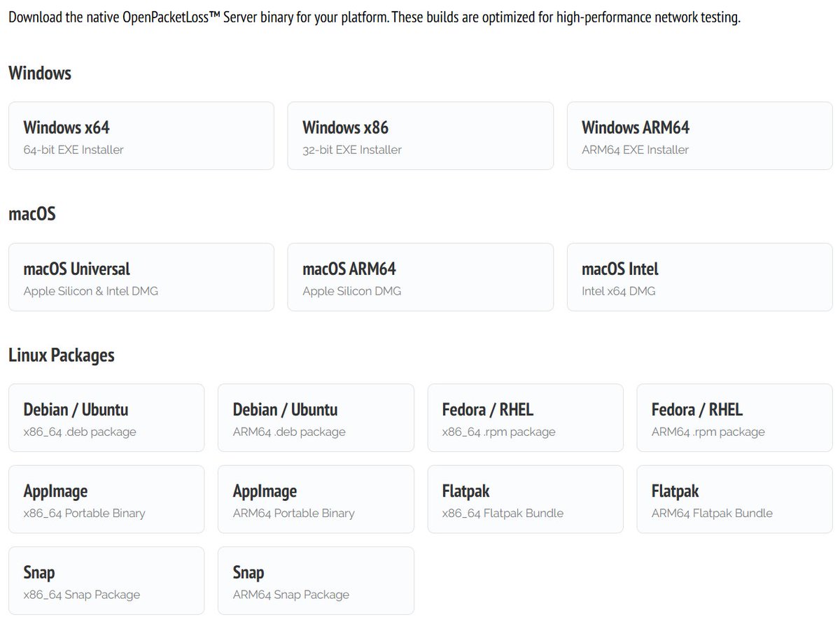Click the OpenPacketLoss Server intro paragraph

tap(374, 17)
